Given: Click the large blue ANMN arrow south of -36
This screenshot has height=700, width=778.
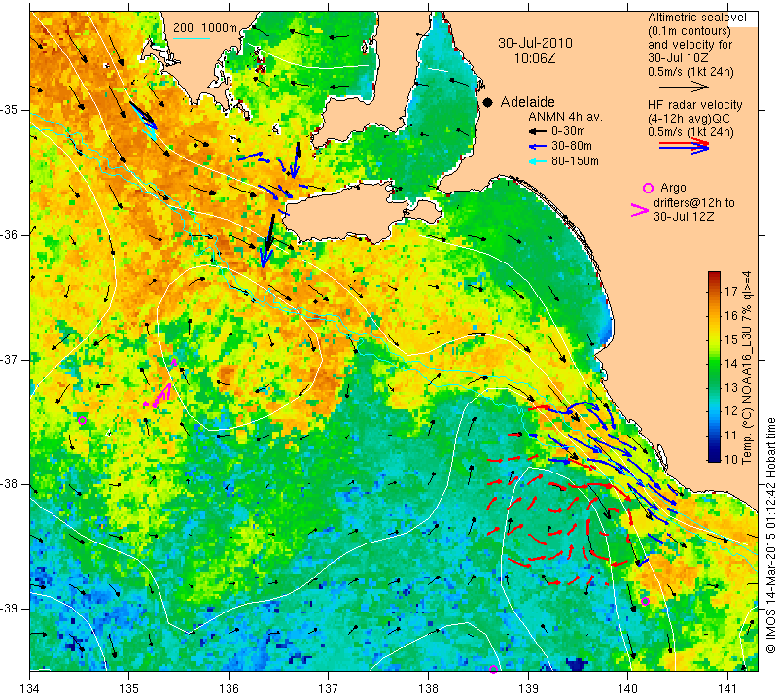Looking at the screenshot, I should (267, 242).
